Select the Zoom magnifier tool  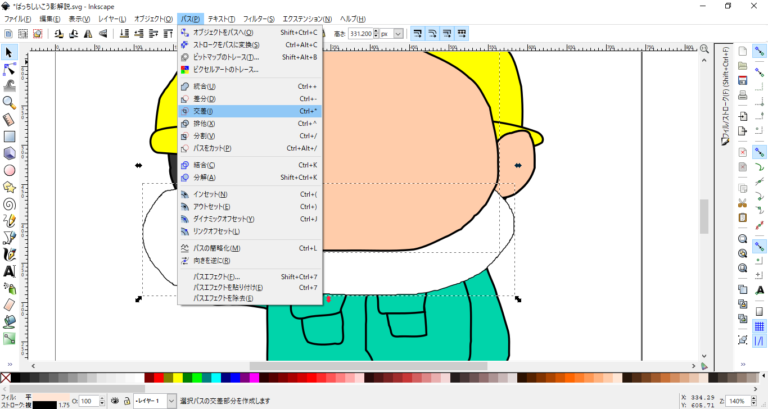coord(9,102)
